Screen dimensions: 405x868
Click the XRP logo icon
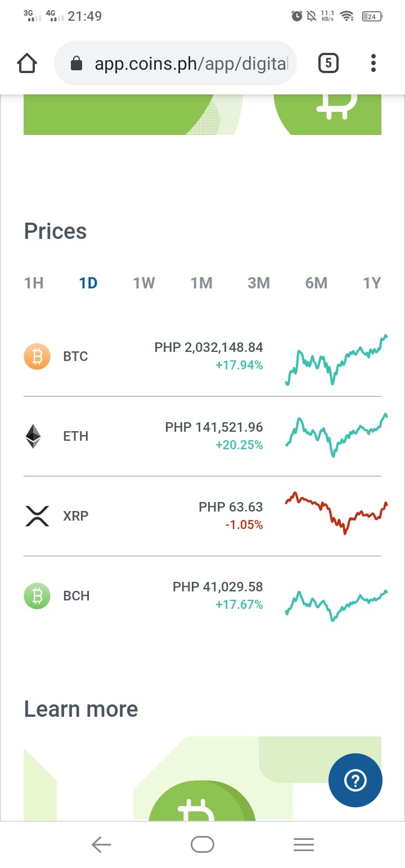(37, 516)
